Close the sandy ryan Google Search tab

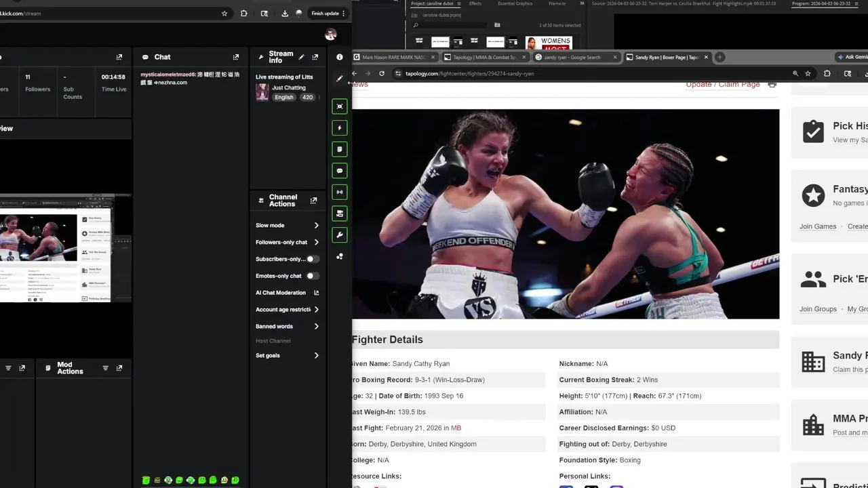[x=615, y=58]
